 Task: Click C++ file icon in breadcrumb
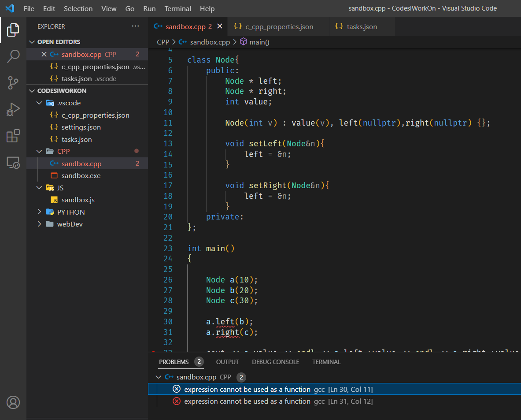[x=182, y=42]
